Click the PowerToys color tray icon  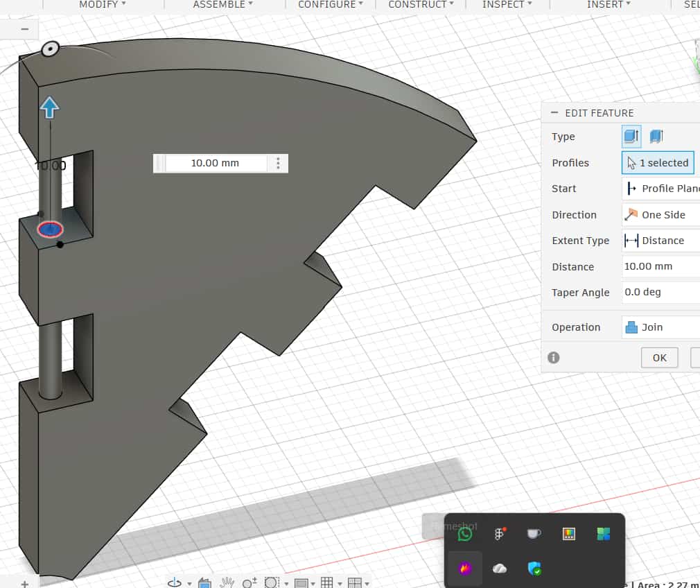[x=569, y=534]
